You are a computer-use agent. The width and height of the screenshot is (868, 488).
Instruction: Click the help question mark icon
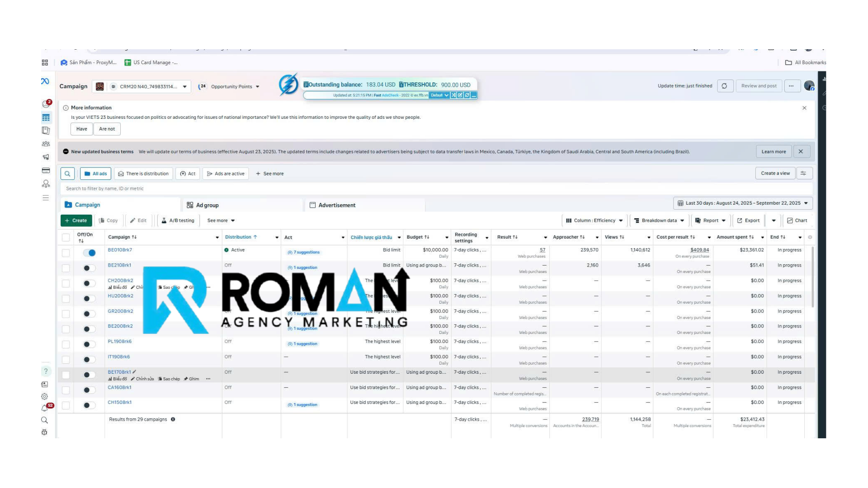coord(46,371)
